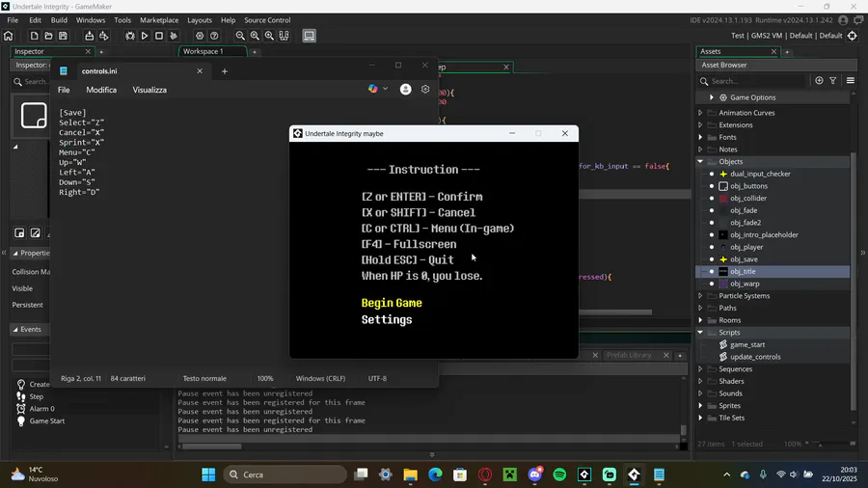Open the File menu in GameMaker
The width and height of the screenshot is (868, 488).
(13, 20)
